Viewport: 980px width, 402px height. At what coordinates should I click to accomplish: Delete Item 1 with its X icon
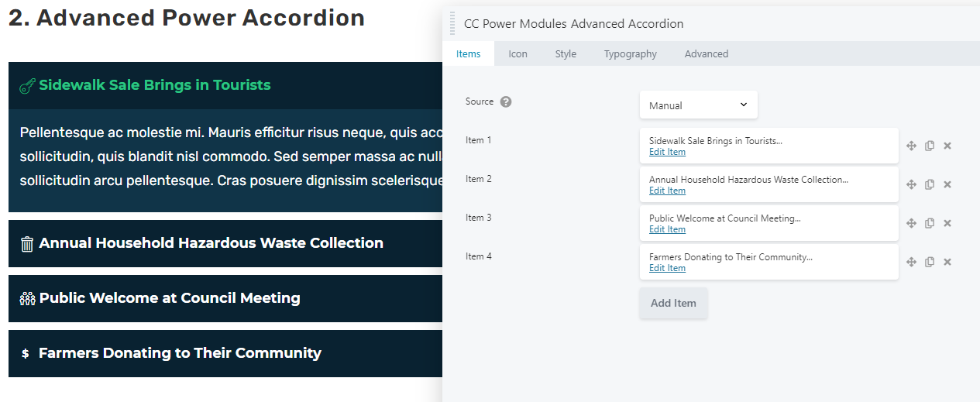click(x=947, y=146)
